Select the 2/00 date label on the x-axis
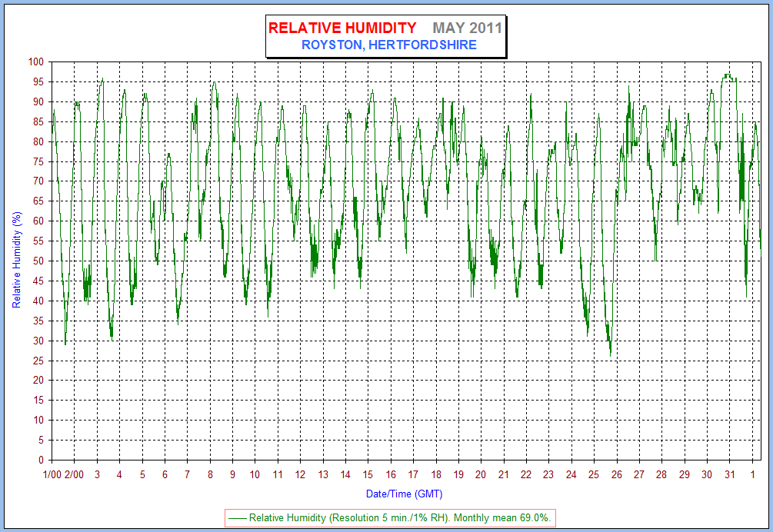This screenshot has height=532, width=773. pos(74,474)
